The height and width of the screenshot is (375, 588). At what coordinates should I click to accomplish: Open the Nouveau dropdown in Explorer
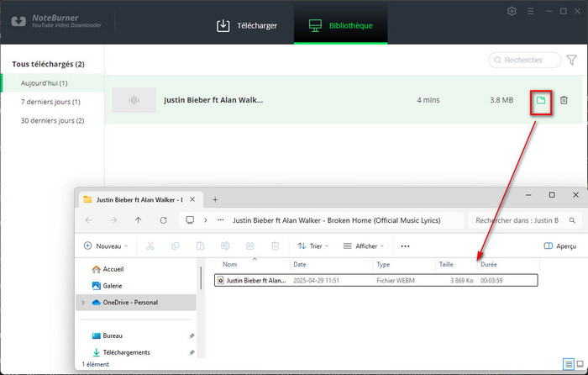[106, 246]
